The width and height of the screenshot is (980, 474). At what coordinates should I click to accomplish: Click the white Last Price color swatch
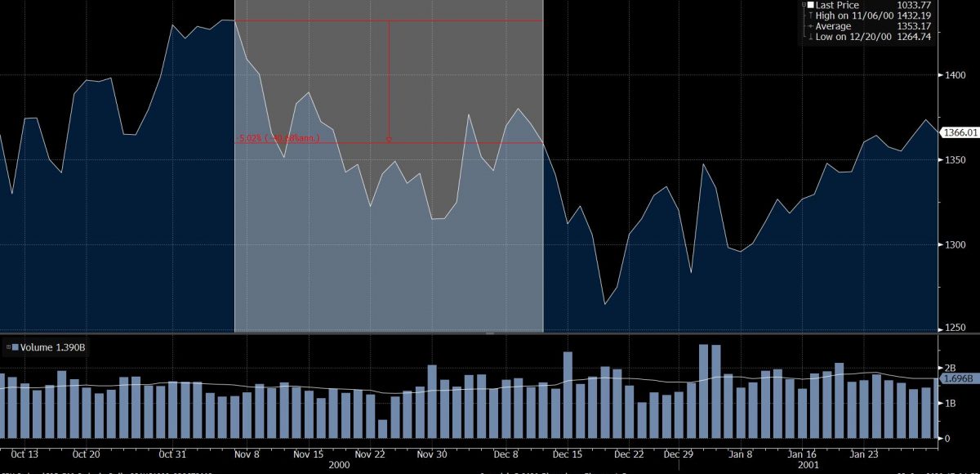coord(812,5)
